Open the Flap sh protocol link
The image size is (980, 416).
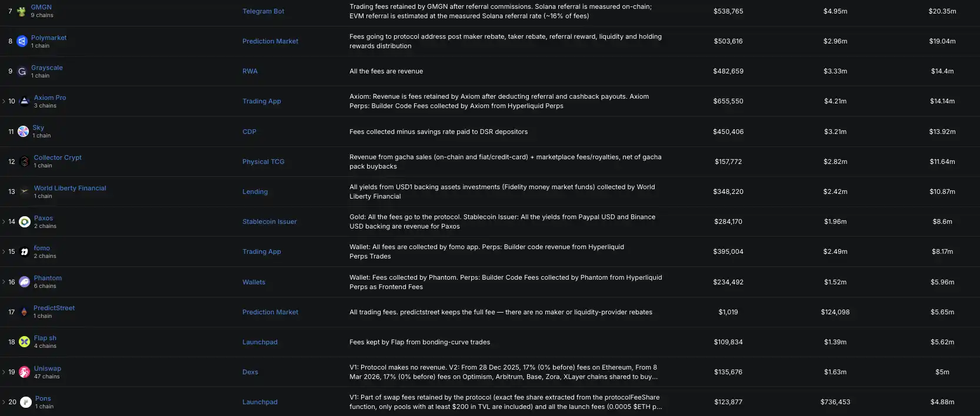[45, 338]
